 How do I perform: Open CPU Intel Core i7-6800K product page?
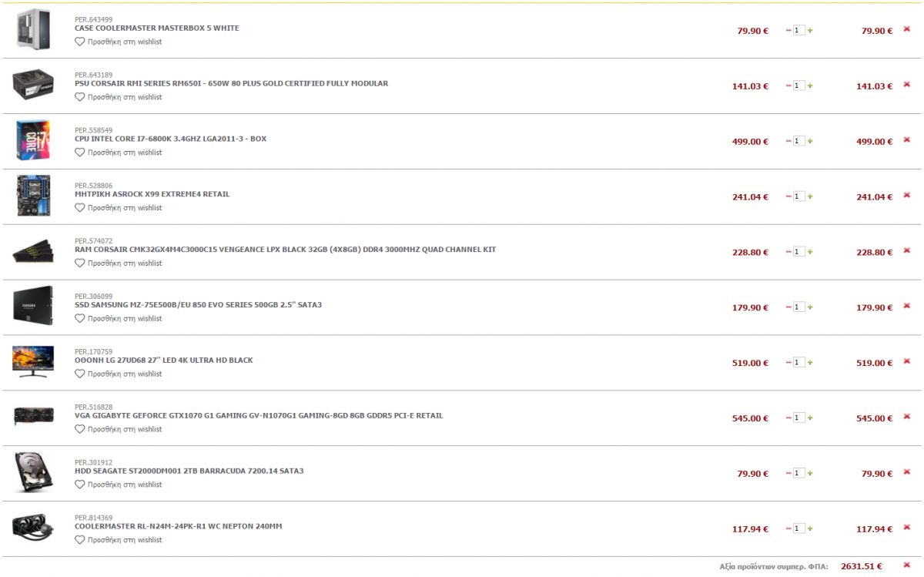pos(171,139)
